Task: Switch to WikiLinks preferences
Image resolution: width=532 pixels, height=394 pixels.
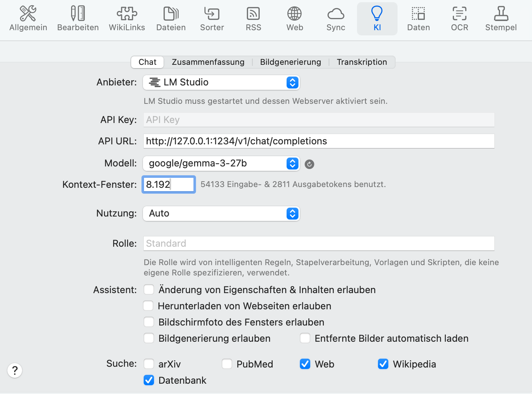Action: pos(127,19)
